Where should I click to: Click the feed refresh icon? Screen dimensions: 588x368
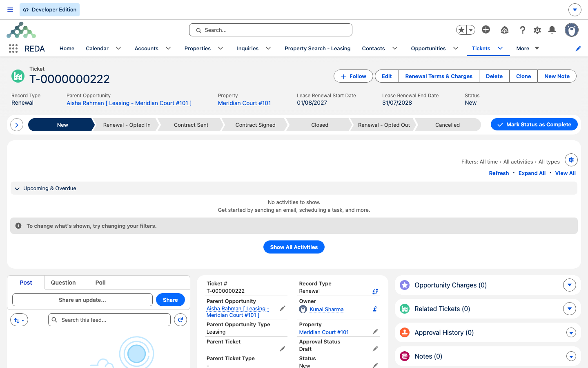click(x=180, y=320)
